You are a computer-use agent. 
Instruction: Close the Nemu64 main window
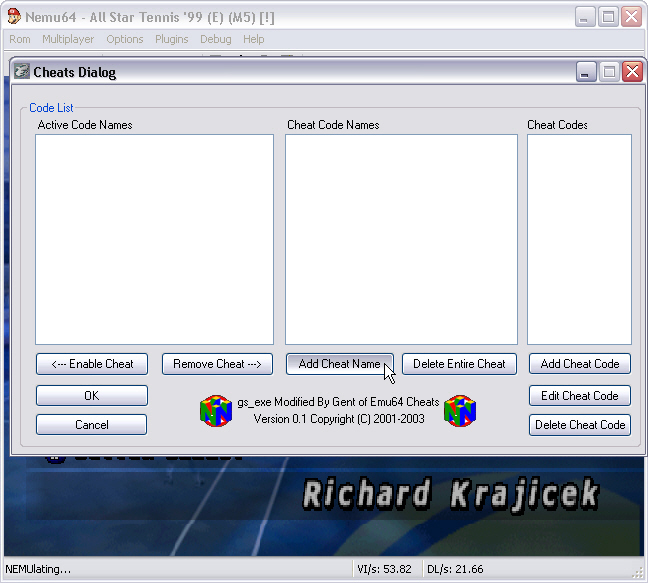[x=631, y=17]
